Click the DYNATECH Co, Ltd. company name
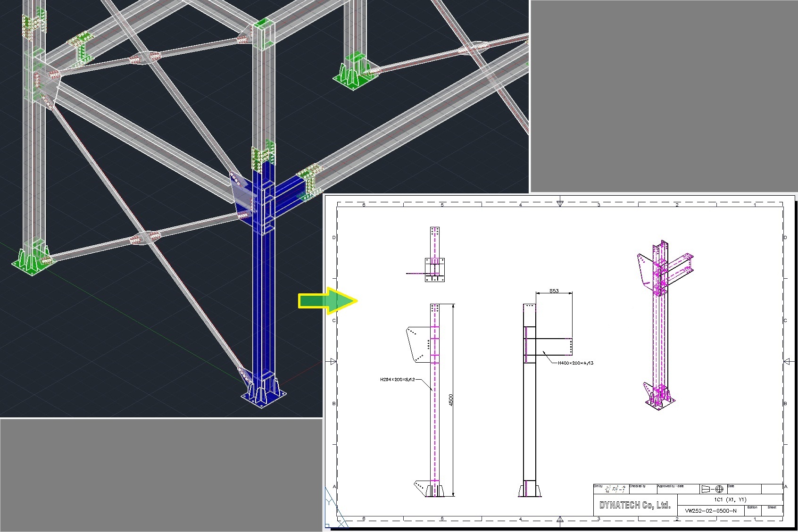Screen dimensions: 798x532 [x=634, y=505]
